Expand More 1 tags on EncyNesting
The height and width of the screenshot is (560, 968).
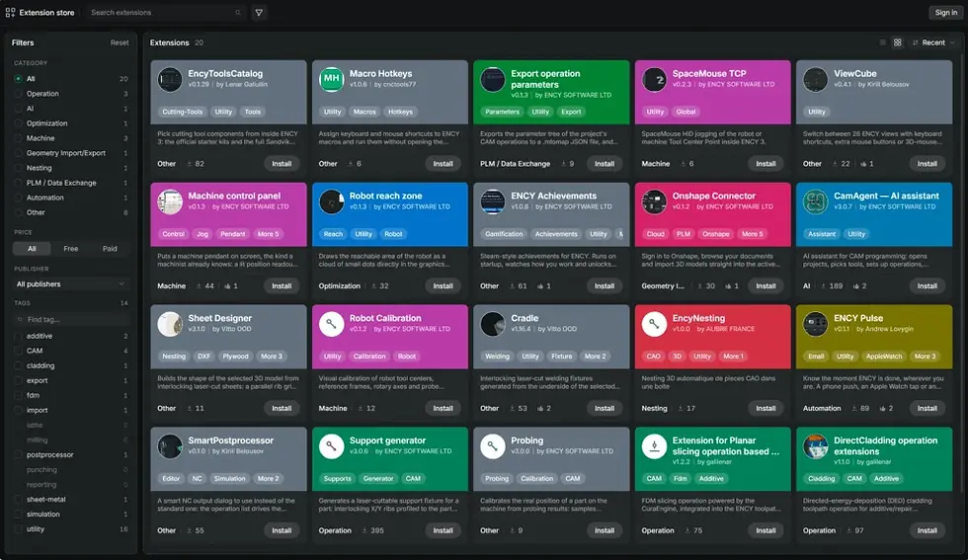(x=733, y=357)
